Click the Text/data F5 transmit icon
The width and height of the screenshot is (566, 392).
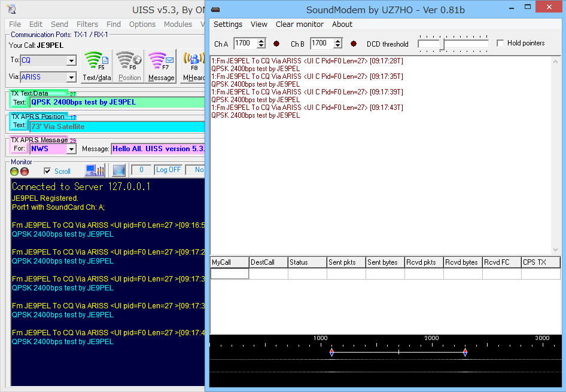click(96, 66)
